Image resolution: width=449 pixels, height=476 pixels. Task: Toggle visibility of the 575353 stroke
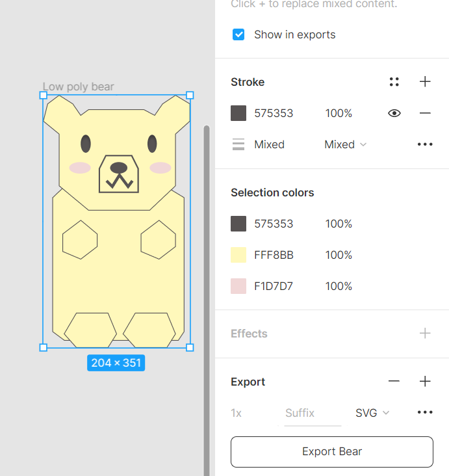pyautogui.click(x=394, y=113)
